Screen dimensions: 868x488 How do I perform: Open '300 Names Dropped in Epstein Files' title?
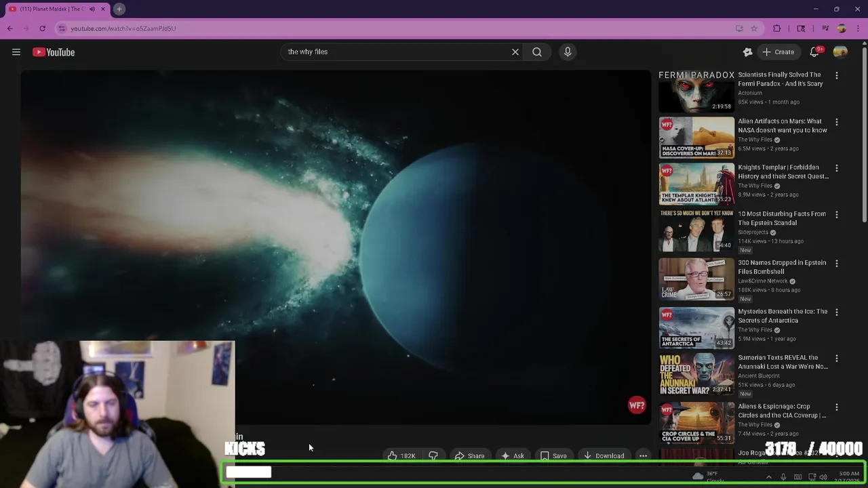tap(782, 267)
